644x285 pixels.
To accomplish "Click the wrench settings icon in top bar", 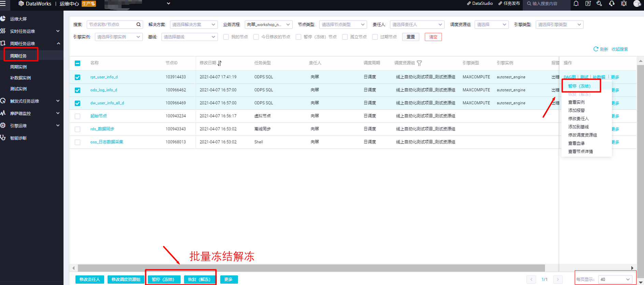I will coord(599,3).
